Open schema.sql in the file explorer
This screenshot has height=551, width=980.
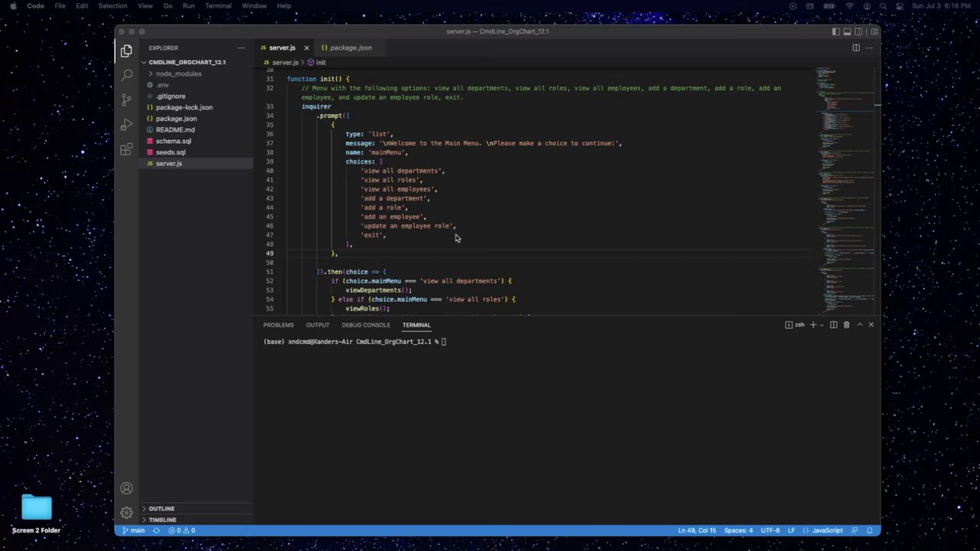[173, 141]
